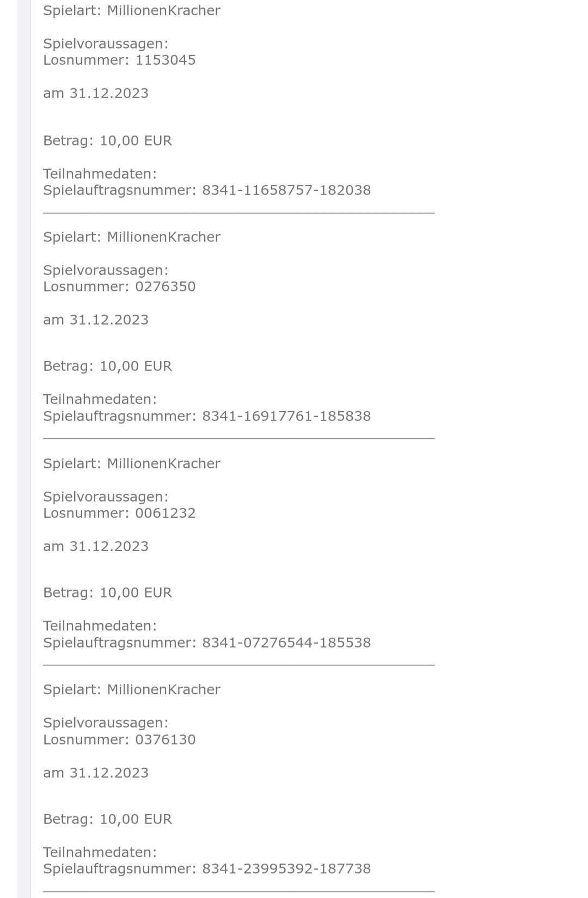This screenshot has width=588, height=898.
Task: Tap Spielauftragsnummer 8341-23995392-187738
Action: [207, 869]
